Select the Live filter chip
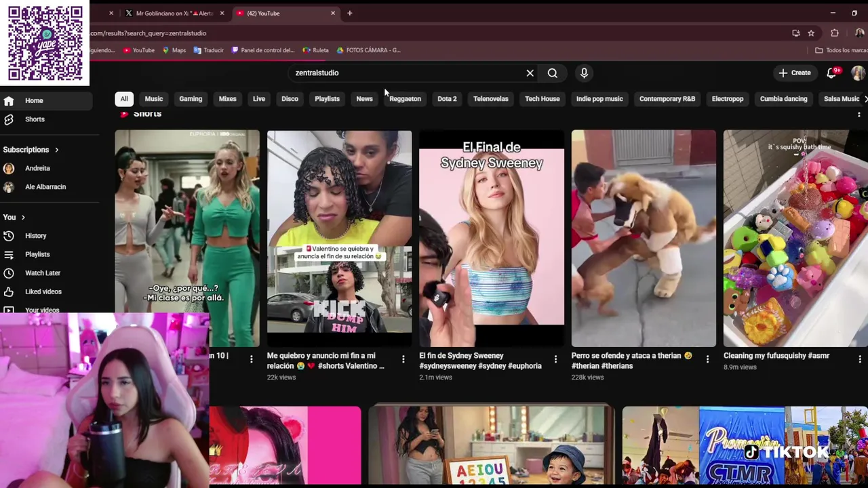This screenshot has width=868, height=488. coord(259,99)
